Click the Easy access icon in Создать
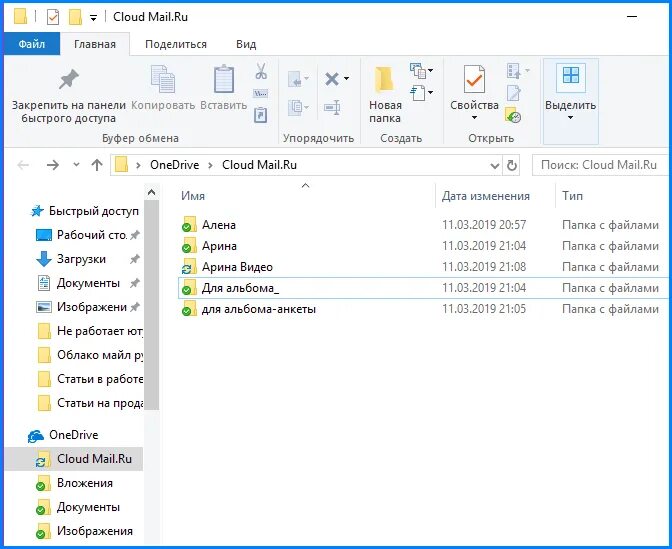The height and width of the screenshot is (549, 672). click(x=418, y=92)
